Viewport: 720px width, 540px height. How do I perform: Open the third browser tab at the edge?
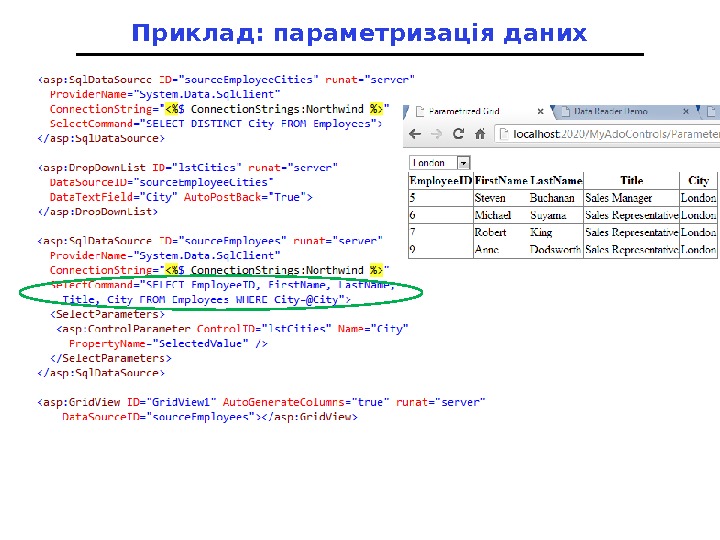[711, 111]
